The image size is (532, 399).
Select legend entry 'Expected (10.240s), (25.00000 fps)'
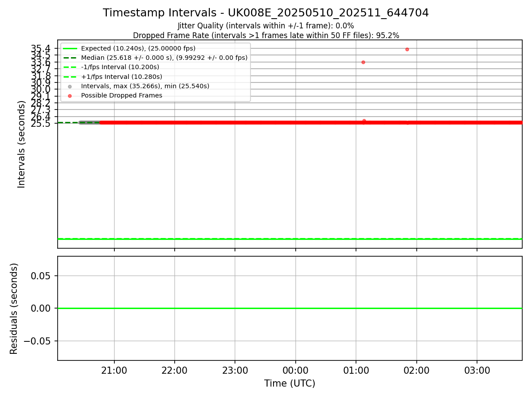click(x=138, y=48)
